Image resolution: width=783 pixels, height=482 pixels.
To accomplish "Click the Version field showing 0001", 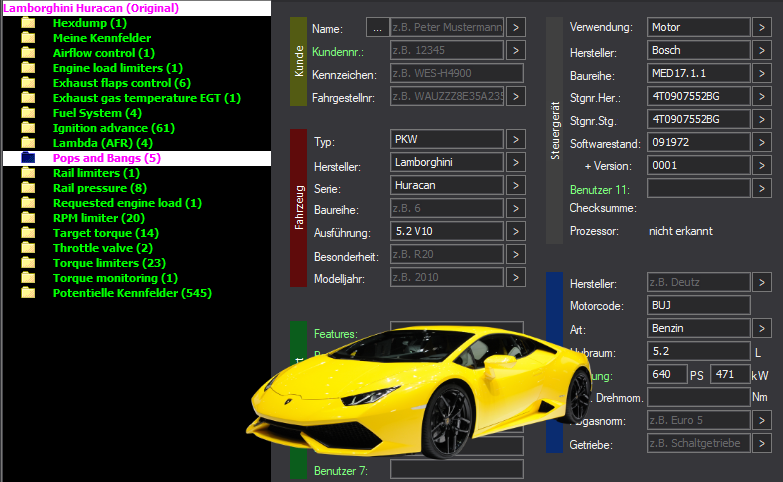I will pos(699,165).
